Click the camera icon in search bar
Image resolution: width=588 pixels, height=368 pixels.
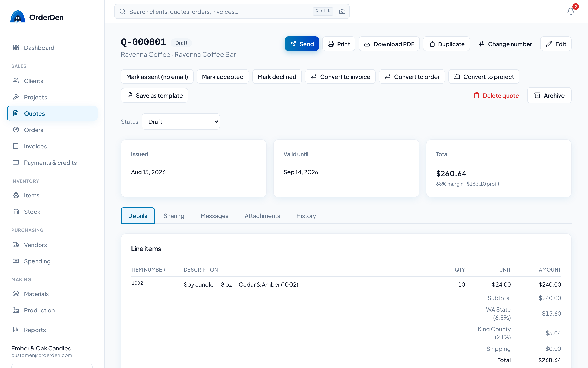click(x=342, y=11)
